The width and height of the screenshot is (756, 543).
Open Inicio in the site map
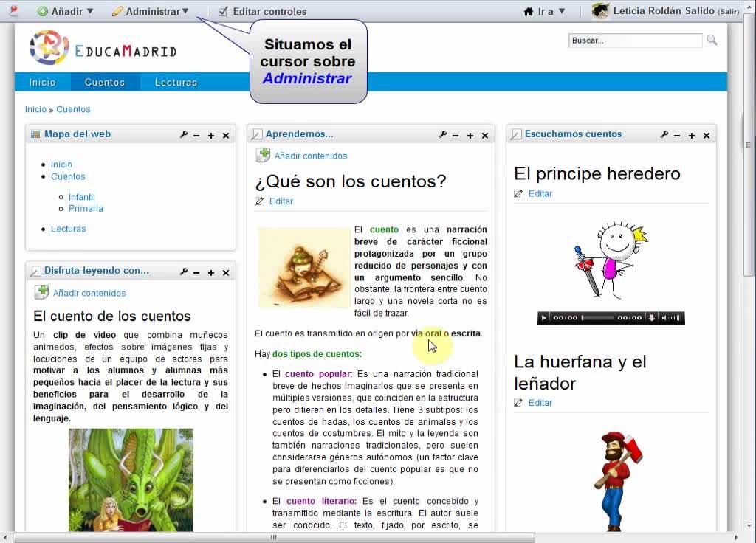click(61, 165)
